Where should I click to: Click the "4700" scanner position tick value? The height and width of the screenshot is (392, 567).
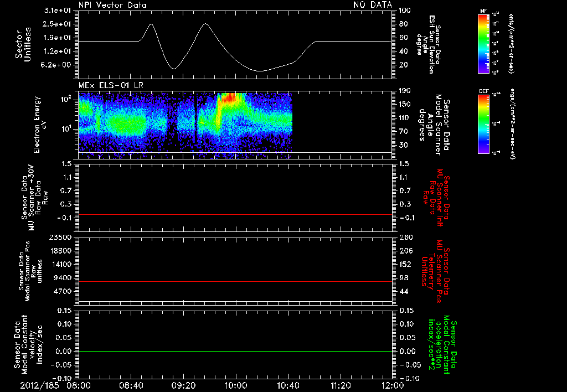[63, 291]
